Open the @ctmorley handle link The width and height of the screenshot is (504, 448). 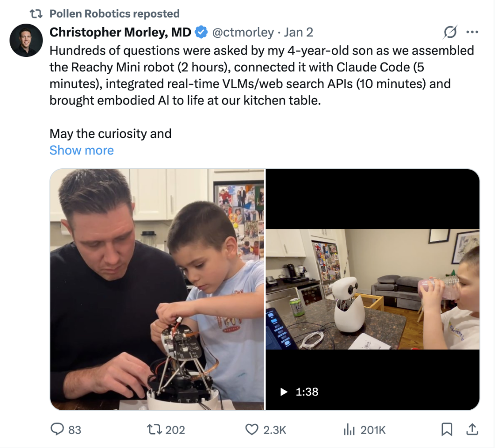coord(243,32)
